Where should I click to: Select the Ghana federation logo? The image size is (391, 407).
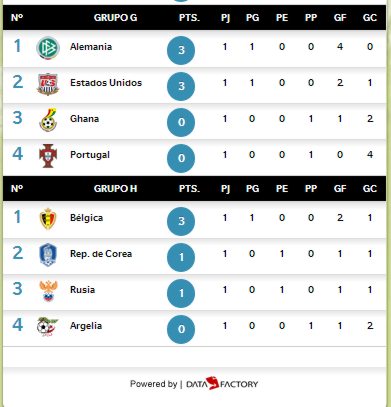[48, 120]
